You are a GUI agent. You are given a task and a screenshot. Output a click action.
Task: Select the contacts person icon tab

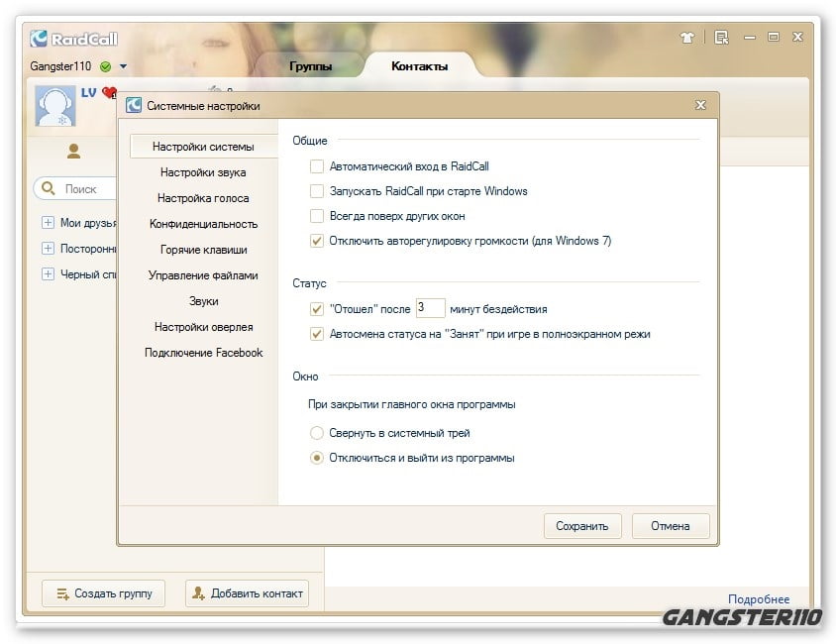(73, 152)
